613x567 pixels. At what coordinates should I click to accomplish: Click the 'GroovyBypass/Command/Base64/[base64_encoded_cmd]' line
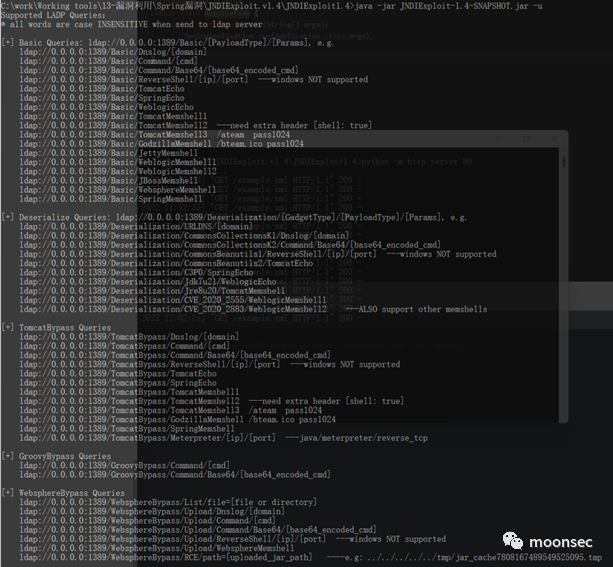[x=175, y=475]
